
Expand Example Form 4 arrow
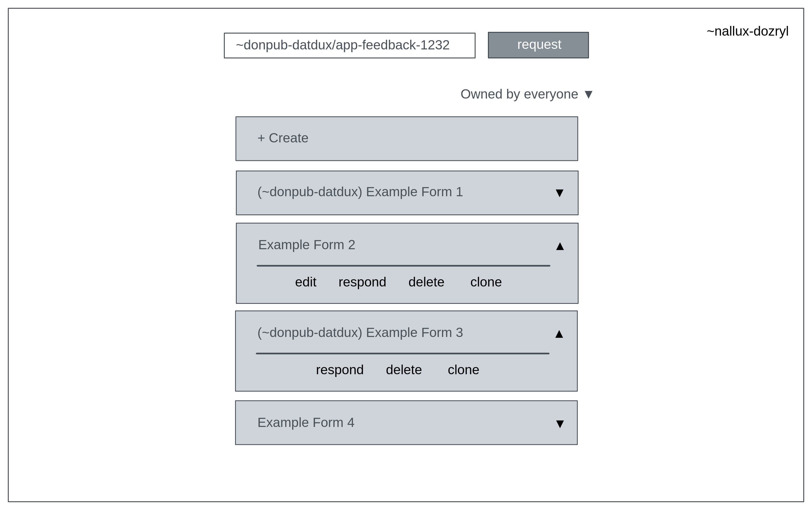[560, 424]
